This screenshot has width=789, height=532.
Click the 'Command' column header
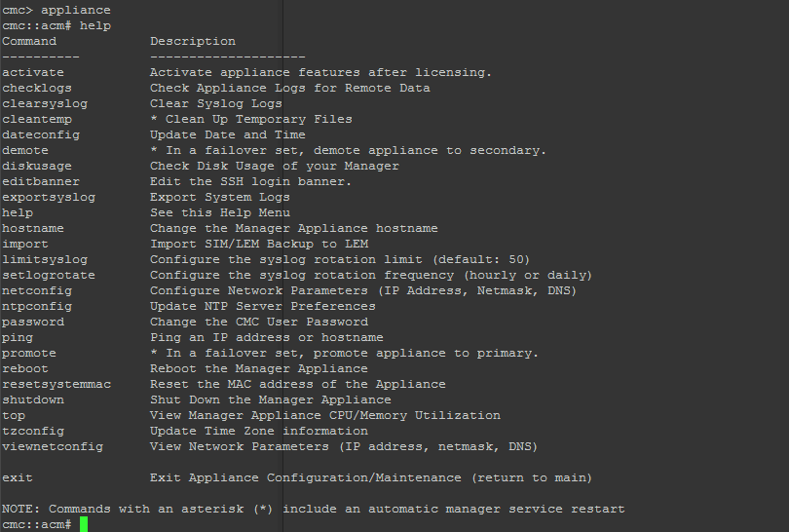tap(29, 41)
